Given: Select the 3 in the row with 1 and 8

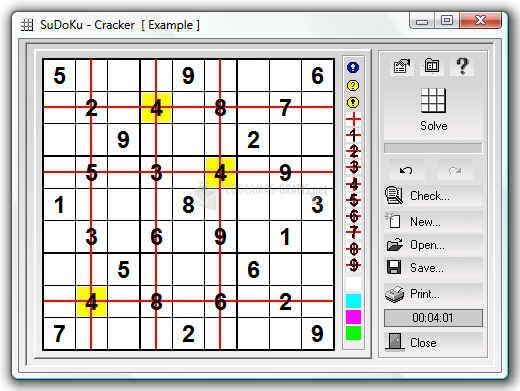Looking at the screenshot, I should [x=318, y=204].
